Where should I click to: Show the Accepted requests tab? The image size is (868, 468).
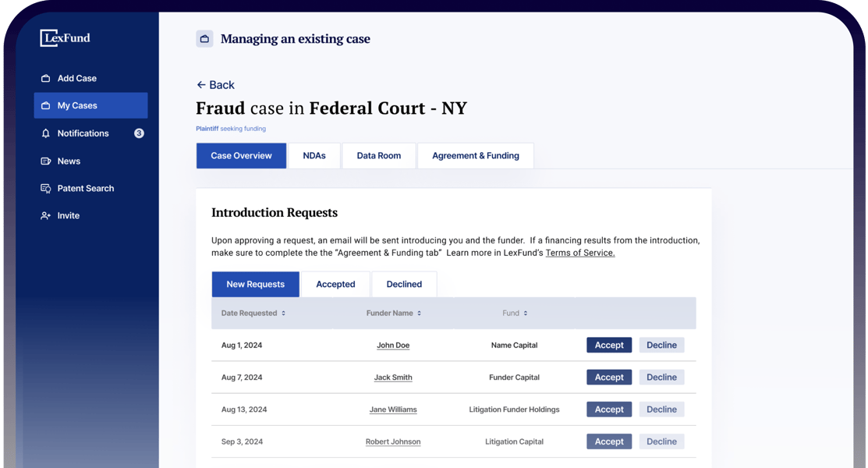[x=335, y=285]
